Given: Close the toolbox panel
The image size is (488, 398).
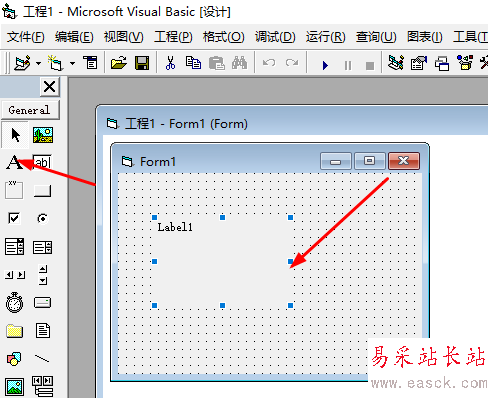Looking at the screenshot, I should point(50,87).
